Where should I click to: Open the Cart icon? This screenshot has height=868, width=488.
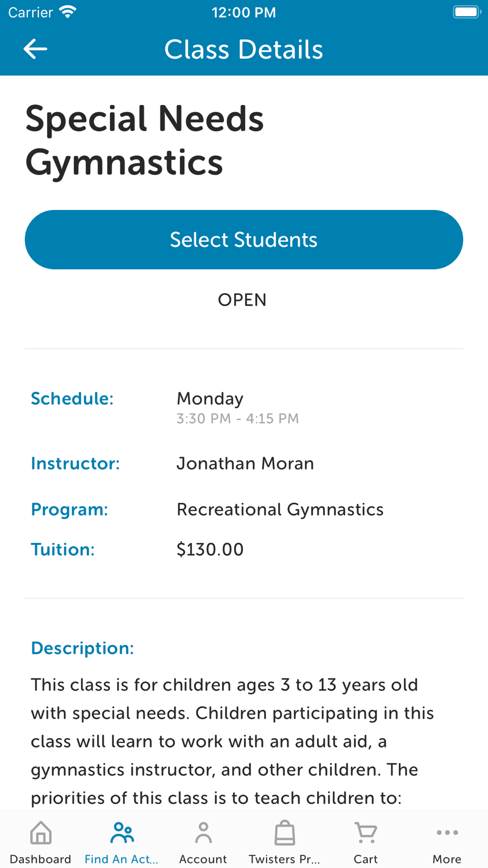pos(366,833)
